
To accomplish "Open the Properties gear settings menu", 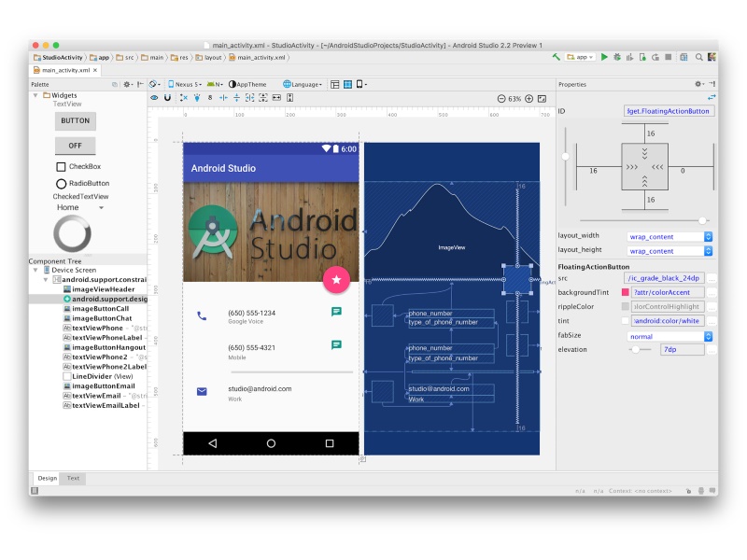I will click(698, 84).
